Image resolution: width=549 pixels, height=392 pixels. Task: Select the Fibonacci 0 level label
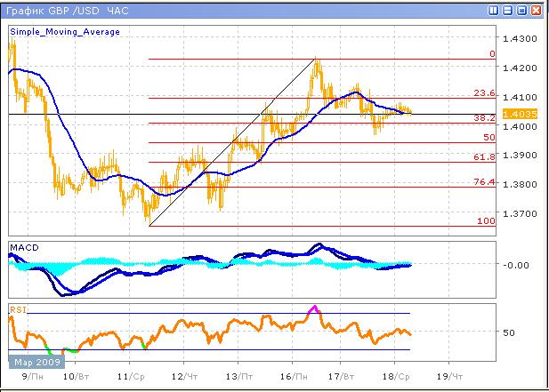click(x=491, y=53)
